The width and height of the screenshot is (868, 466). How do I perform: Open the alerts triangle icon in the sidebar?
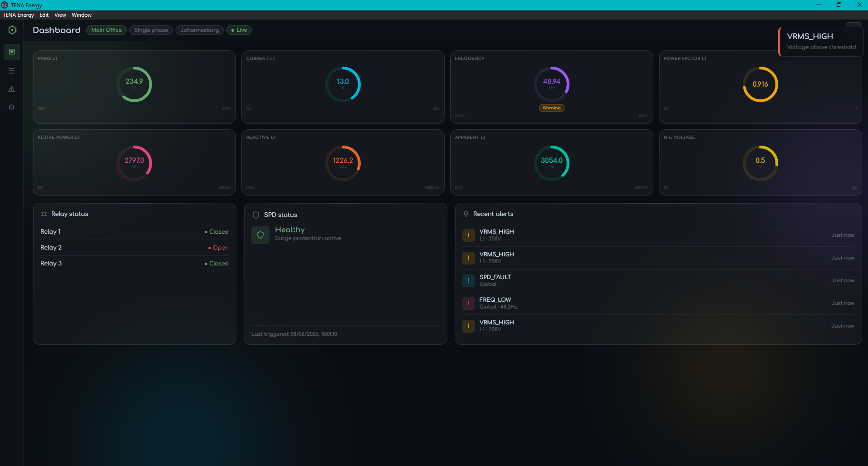(x=12, y=89)
